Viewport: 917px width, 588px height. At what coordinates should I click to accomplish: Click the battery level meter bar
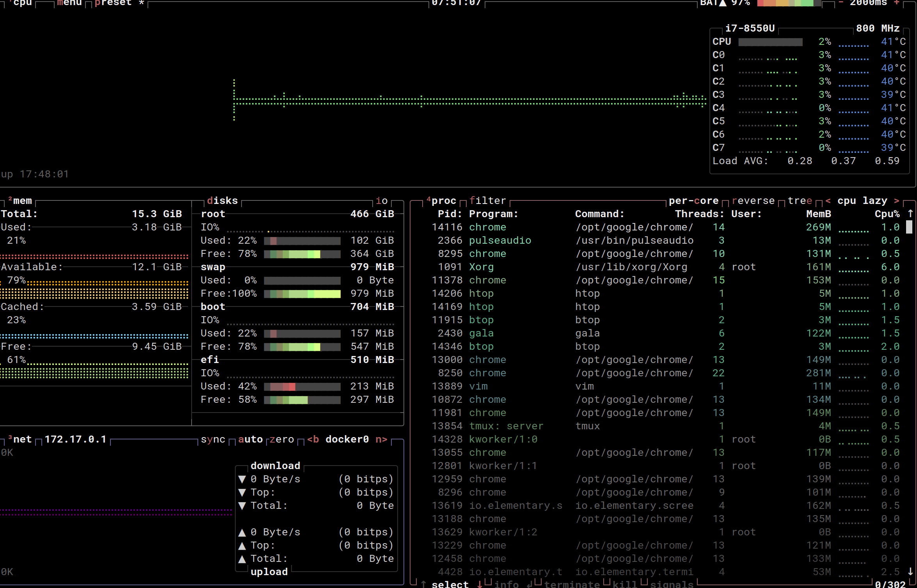click(x=789, y=3)
